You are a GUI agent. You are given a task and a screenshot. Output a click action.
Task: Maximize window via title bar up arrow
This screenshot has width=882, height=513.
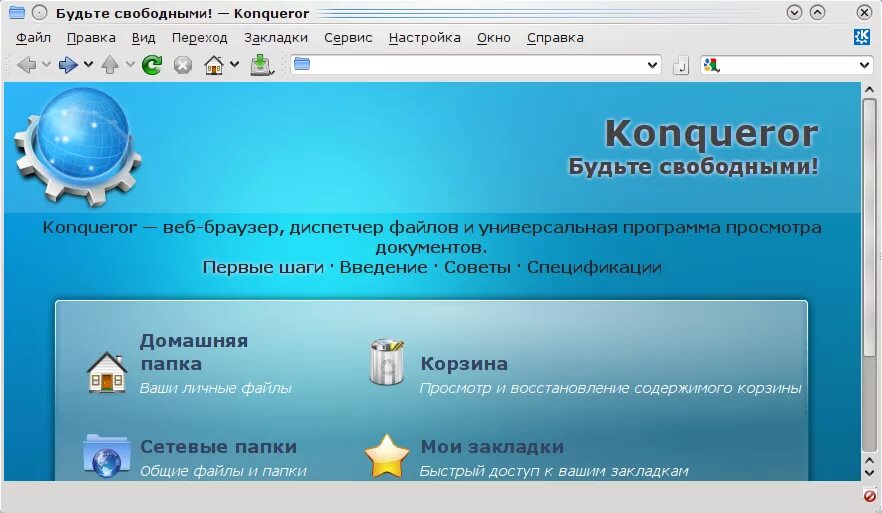coord(817,12)
